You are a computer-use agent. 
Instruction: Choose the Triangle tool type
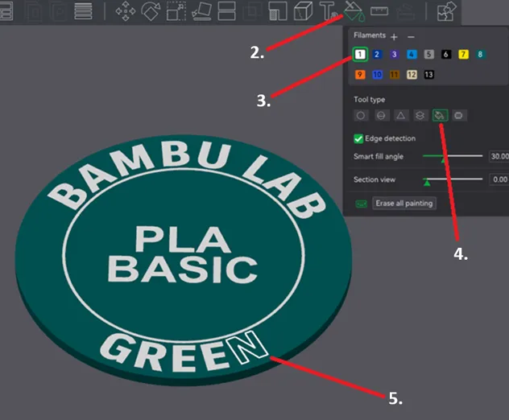coord(401,115)
